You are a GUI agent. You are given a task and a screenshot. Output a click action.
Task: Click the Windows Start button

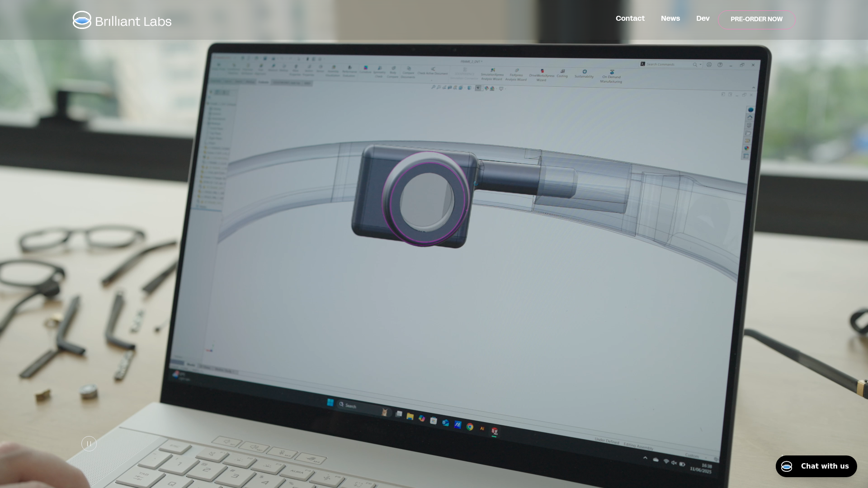point(330,403)
